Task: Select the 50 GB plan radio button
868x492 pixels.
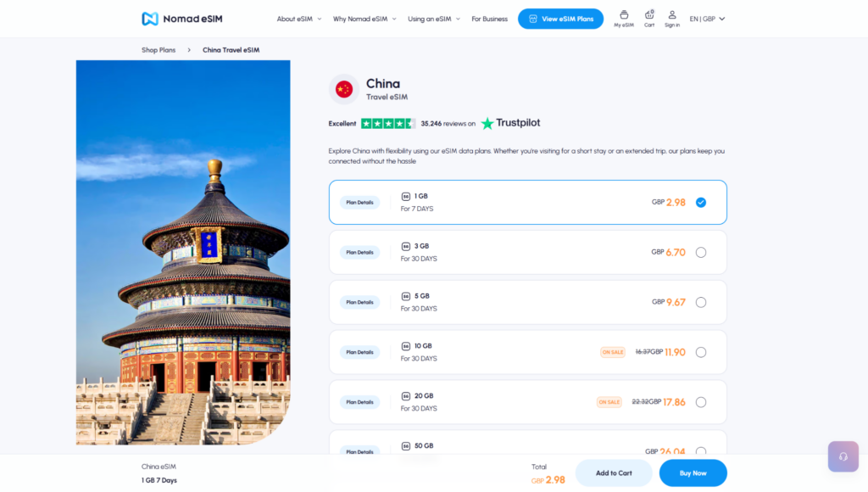Action: pyautogui.click(x=701, y=451)
